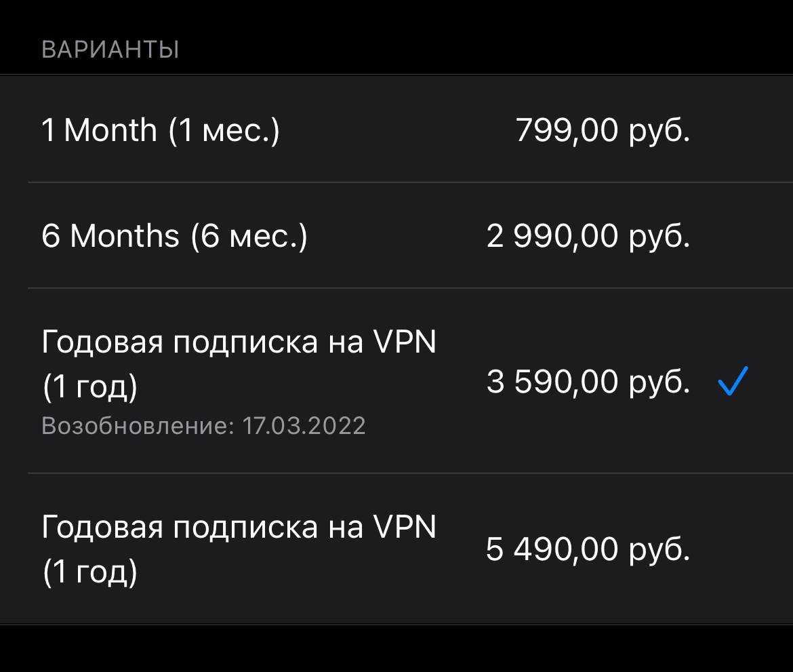Image resolution: width=793 pixels, height=672 pixels.
Task: Click the 'Возобновление:' renewal label
Action: pyautogui.click(x=138, y=426)
